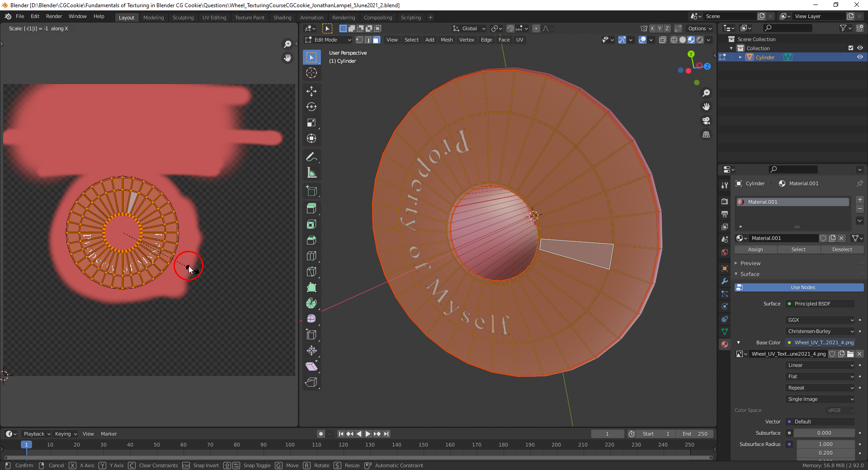Image resolution: width=868 pixels, height=470 pixels.
Task: Select the 3D Cursor tool
Action: coord(311,73)
